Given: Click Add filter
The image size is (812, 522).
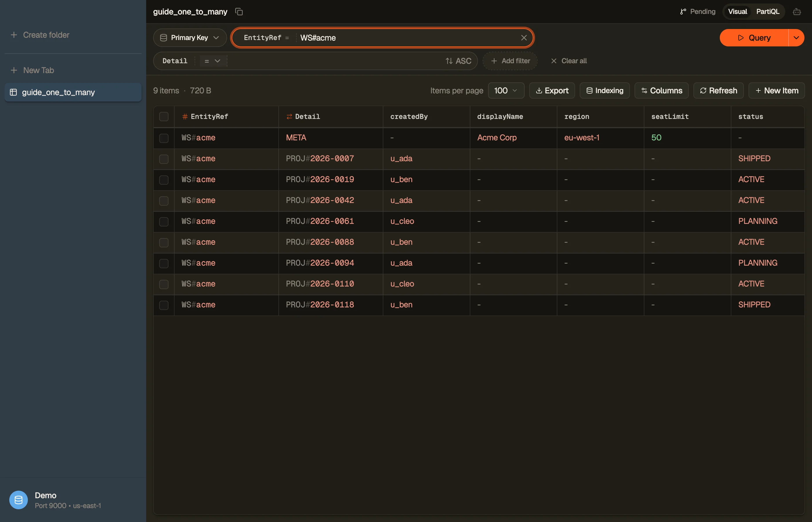Looking at the screenshot, I should pyautogui.click(x=510, y=61).
